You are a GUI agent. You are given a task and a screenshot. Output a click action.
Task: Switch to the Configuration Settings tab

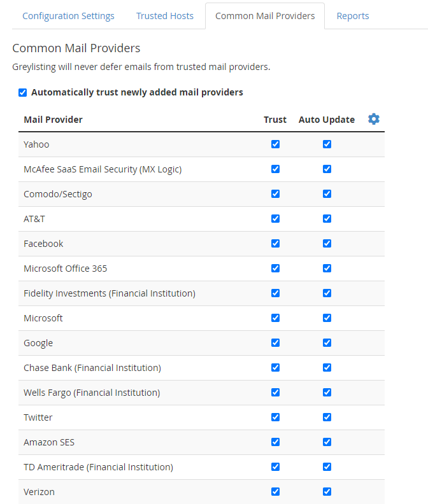[x=68, y=16]
